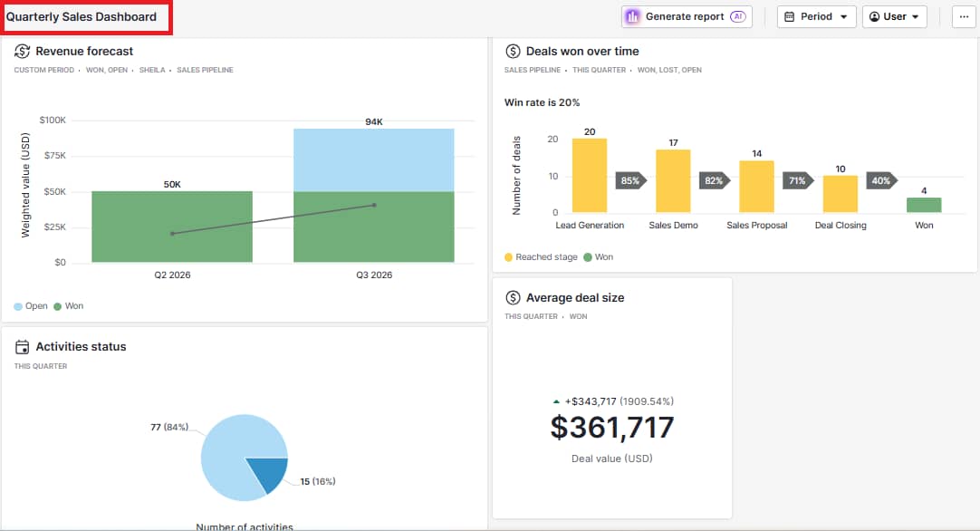
Task: Click the SHEILA filter tag
Action: [x=152, y=70]
